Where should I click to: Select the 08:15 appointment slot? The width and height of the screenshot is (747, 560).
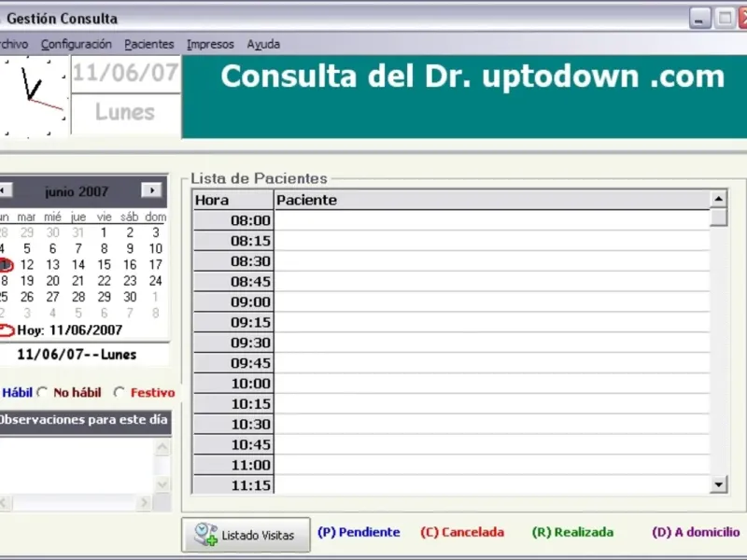233,241
